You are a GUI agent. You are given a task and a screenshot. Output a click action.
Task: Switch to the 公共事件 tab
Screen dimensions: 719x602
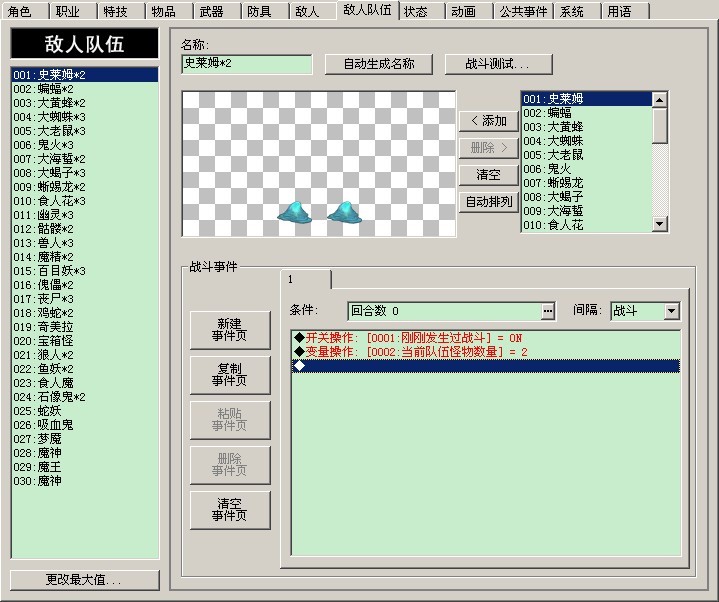(x=523, y=11)
